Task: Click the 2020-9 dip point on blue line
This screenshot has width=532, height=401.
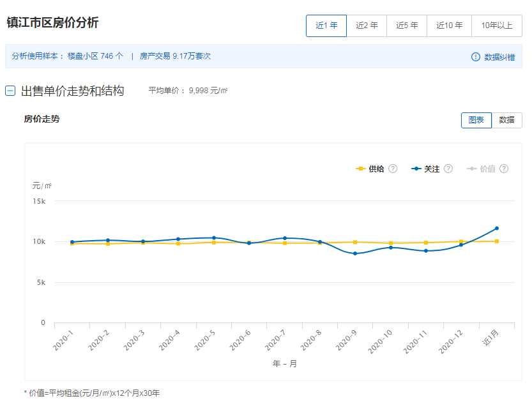Action: click(356, 254)
